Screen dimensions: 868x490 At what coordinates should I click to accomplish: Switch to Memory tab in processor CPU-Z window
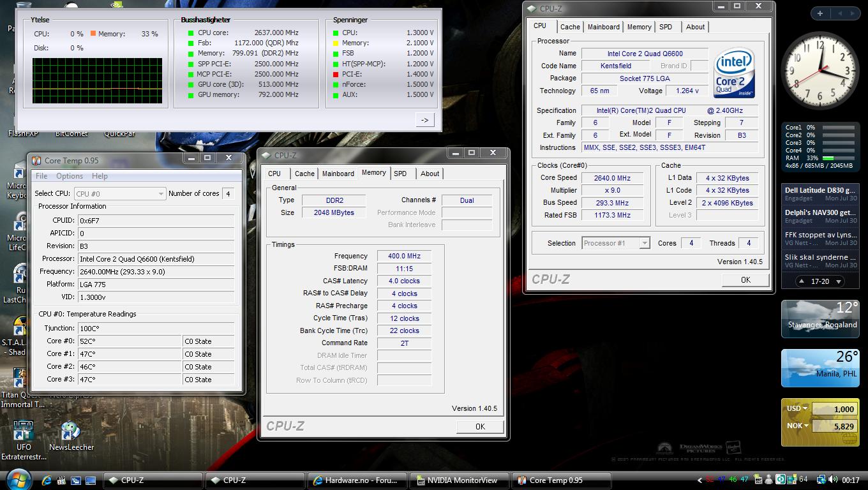[639, 27]
